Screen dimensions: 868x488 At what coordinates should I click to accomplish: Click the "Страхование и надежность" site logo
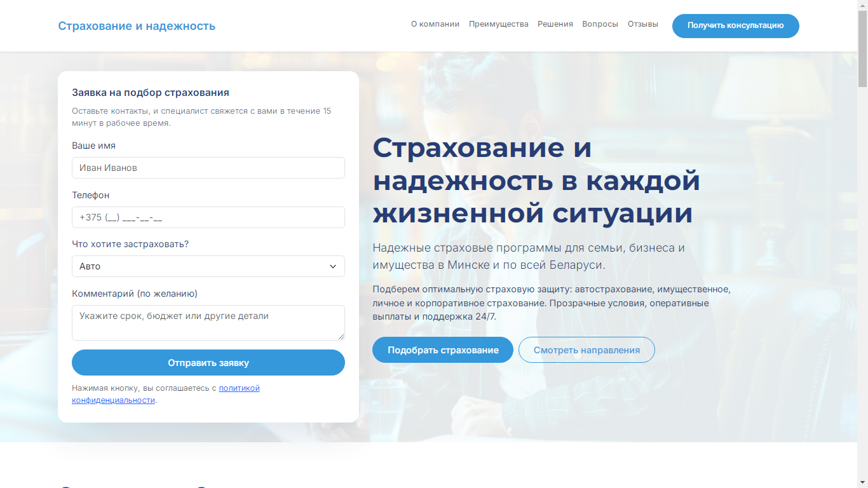click(x=137, y=26)
